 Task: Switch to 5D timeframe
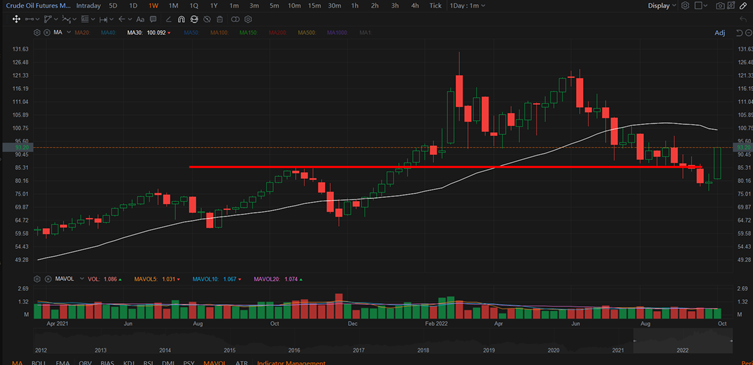click(x=113, y=6)
